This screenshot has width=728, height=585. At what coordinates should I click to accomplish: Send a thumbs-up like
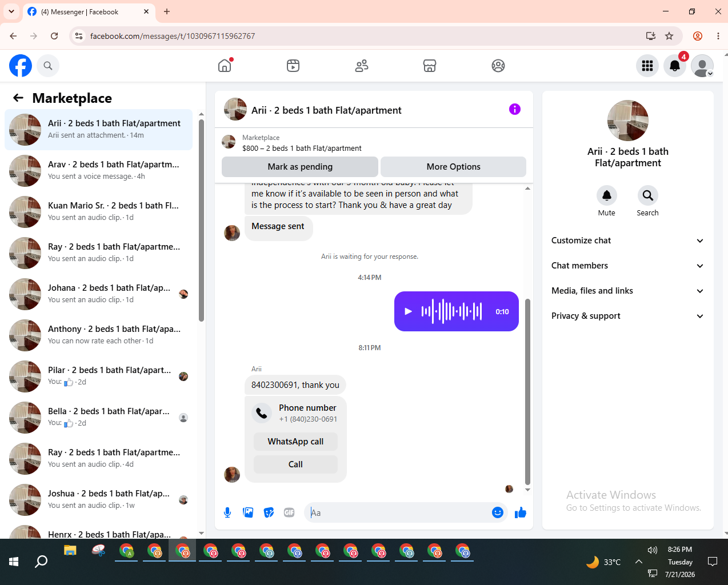(520, 512)
